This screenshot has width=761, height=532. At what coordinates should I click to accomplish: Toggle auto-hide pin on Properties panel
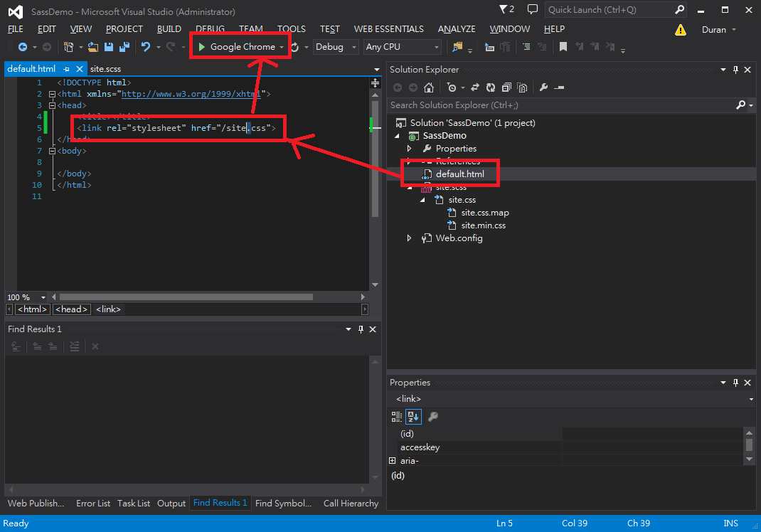tap(736, 383)
